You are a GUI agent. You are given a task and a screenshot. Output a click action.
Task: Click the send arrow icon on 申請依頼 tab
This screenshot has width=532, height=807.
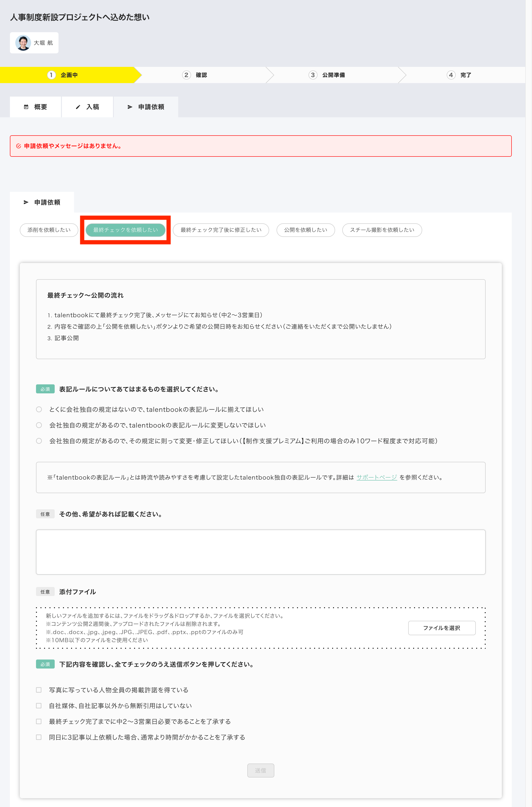(130, 107)
